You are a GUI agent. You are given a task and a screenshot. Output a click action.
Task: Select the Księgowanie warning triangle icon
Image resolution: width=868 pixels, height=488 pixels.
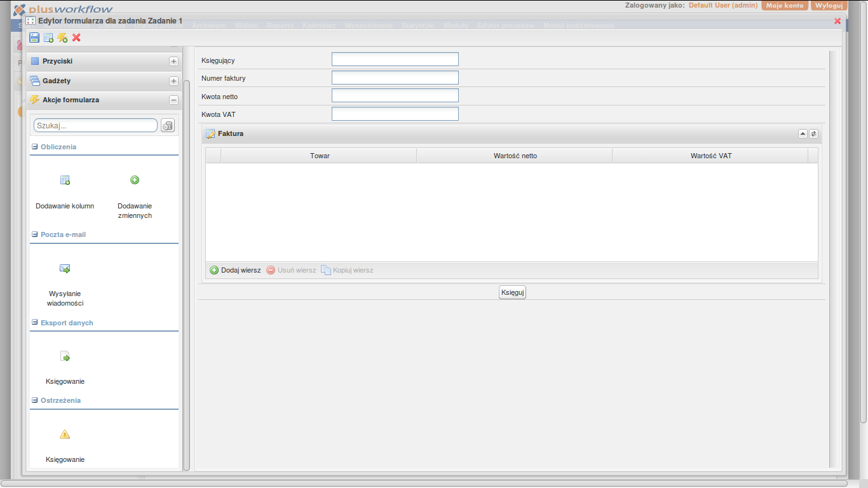(65, 435)
